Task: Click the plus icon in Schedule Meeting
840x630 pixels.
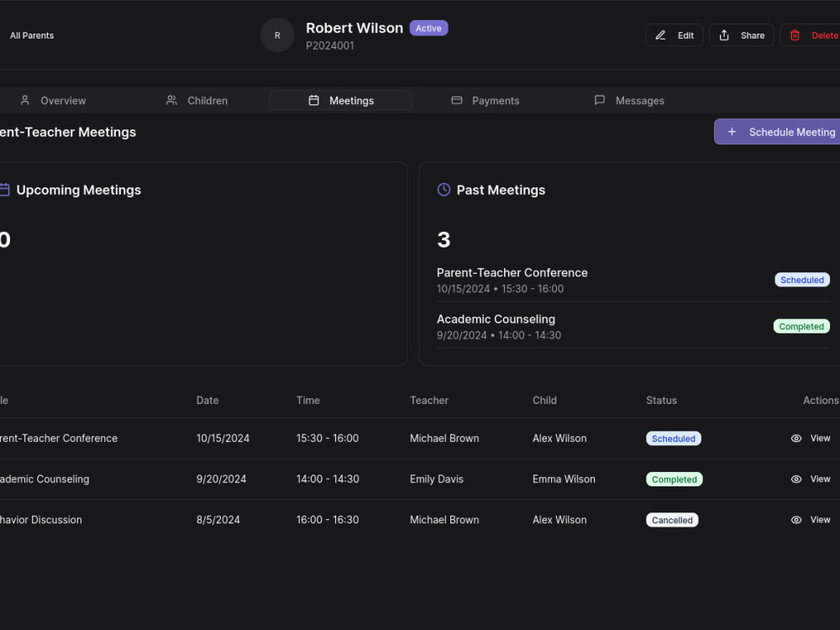Action: (732, 132)
